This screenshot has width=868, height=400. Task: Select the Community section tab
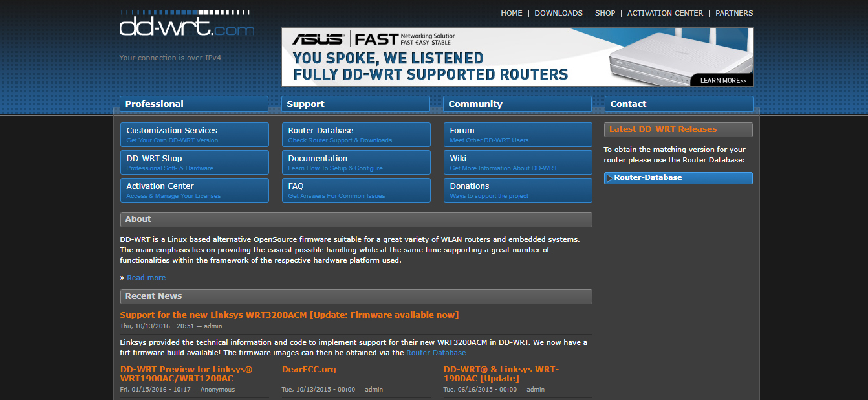coord(517,104)
